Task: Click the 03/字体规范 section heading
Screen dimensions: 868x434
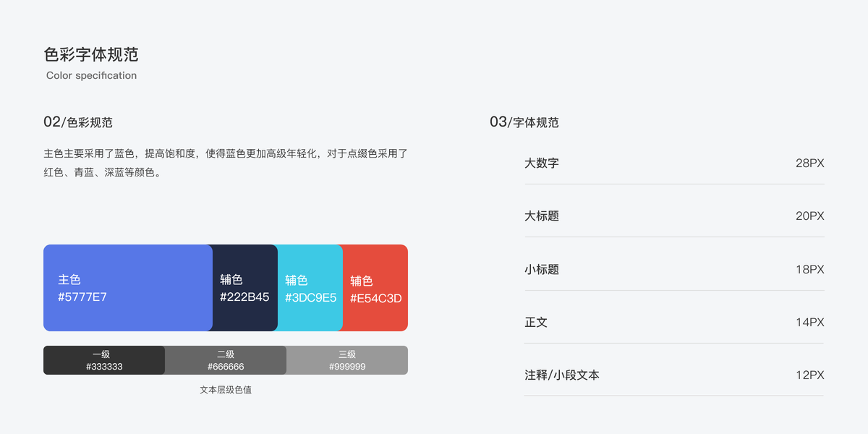Action: [524, 122]
